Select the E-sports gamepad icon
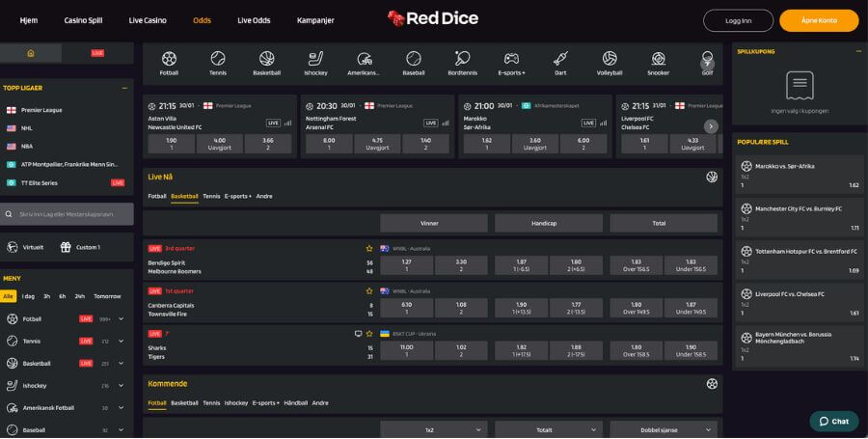The image size is (868, 439). point(511,58)
